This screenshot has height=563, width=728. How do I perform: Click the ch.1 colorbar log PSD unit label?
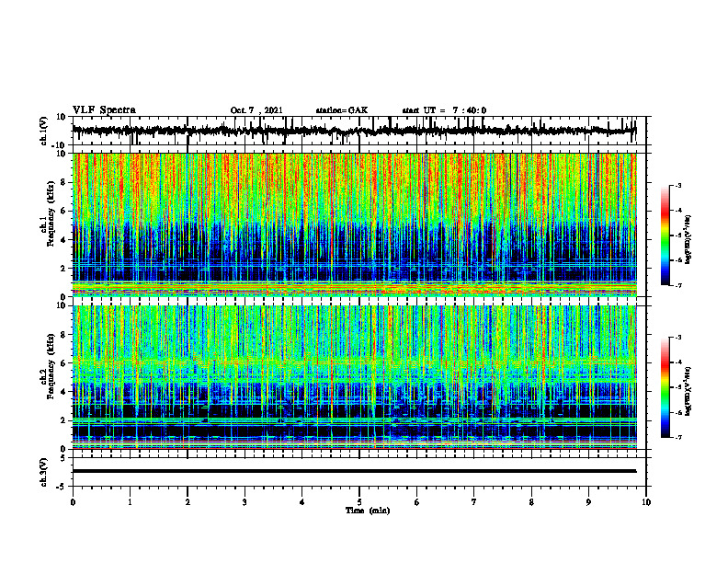pyautogui.click(x=688, y=239)
